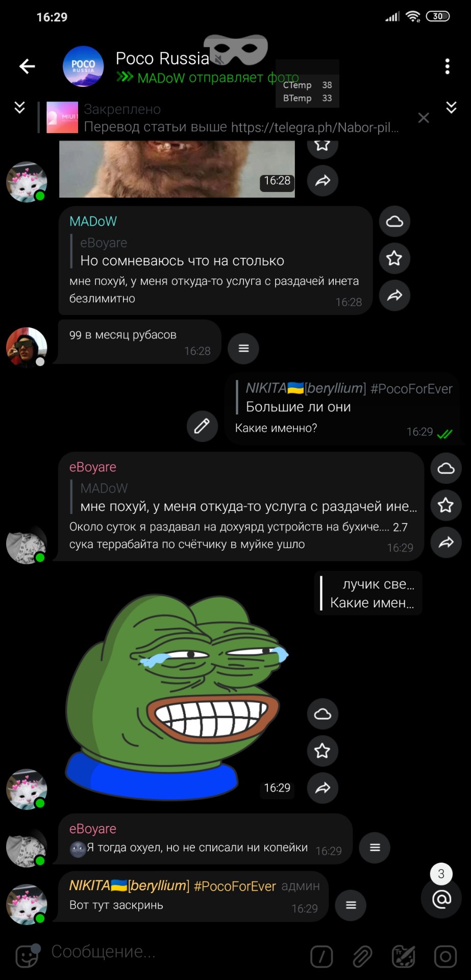The width and height of the screenshot is (471, 980).
Task: Save MADoW's message to cloud
Action: pyautogui.click(x=394, y=222)
